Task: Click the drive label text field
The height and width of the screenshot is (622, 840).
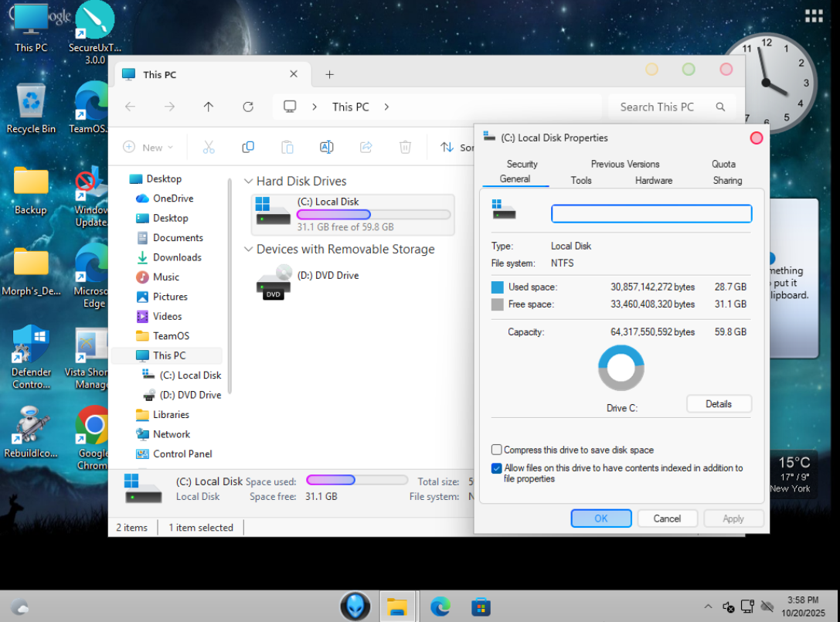Action: pyautogui.click(x=651, y=214)
